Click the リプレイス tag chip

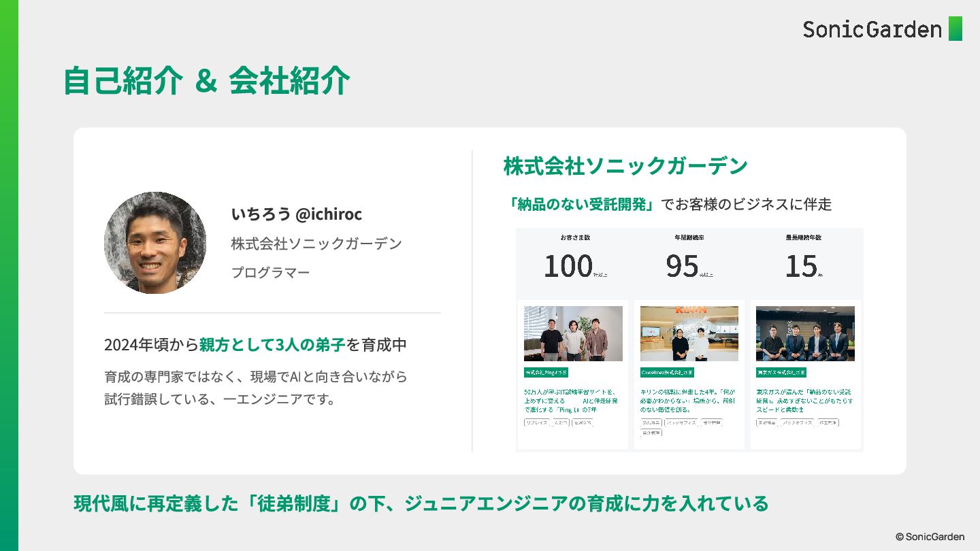pos(537,422)
